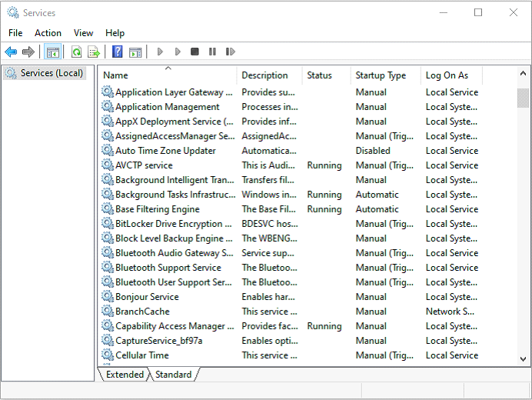Image resolution: width=532 pixels, height=400 pixels.
Task: Click the Pause Service toolbar icon
Action: pos(212,52)
